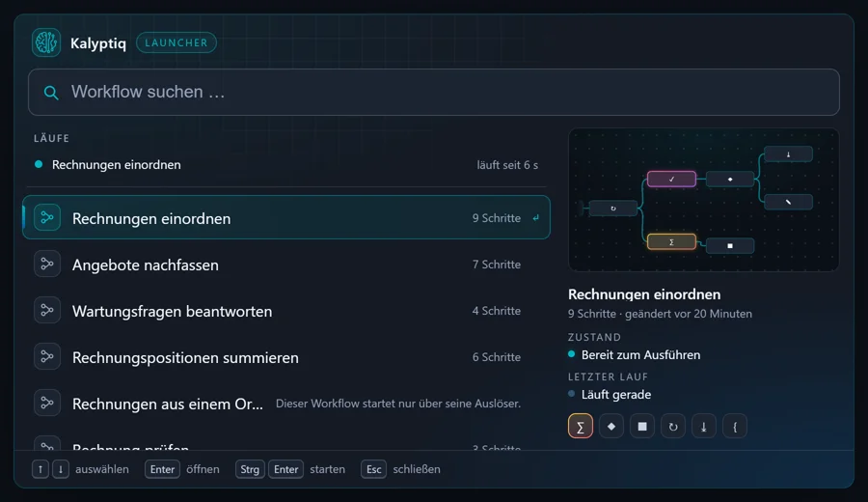Click the Enter key hint next to 'starten'

(x=286, y=469)
